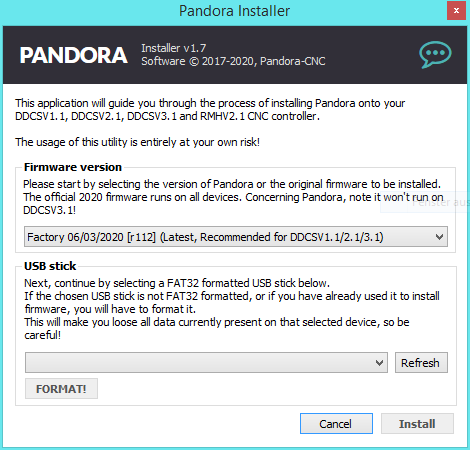This screenshot has width=470, height=450.
Task: Expand the firmware version dropdown arrow
Action: pos(439,237)
